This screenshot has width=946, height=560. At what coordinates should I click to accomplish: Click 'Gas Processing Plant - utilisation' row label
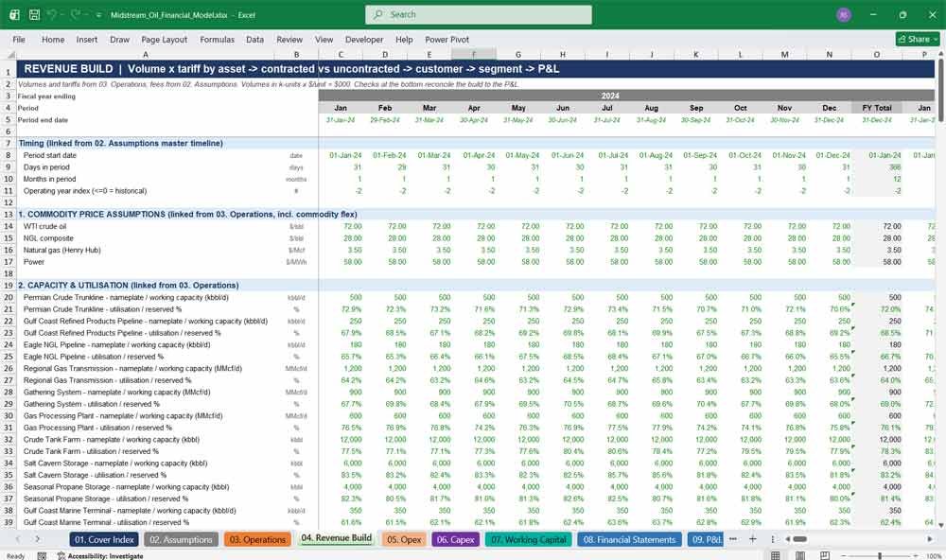[97, 428]
